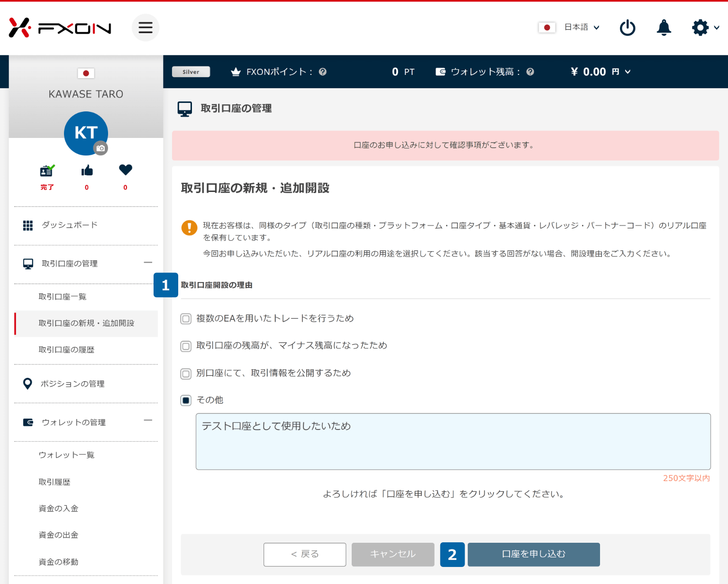Click the ID verification 完了 icon
Viewport: 728px width, 584px height.
point(47,170)
